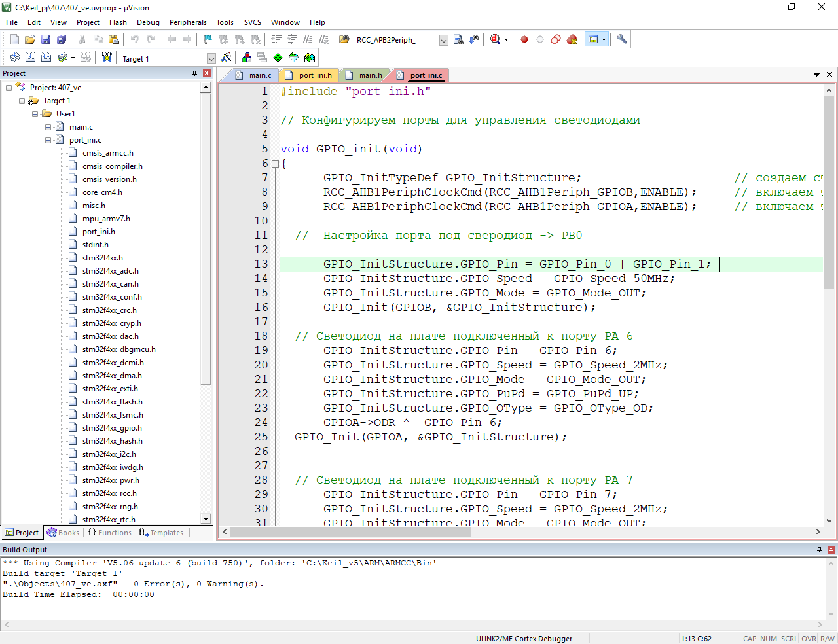
Task: Insert a bookmark with the flag icon
Action: [208, 39]
